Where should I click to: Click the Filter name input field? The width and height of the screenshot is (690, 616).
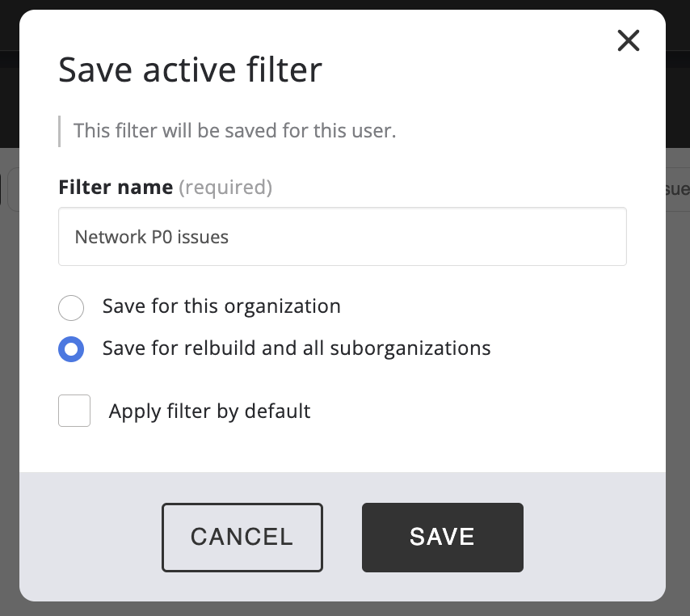342,237
